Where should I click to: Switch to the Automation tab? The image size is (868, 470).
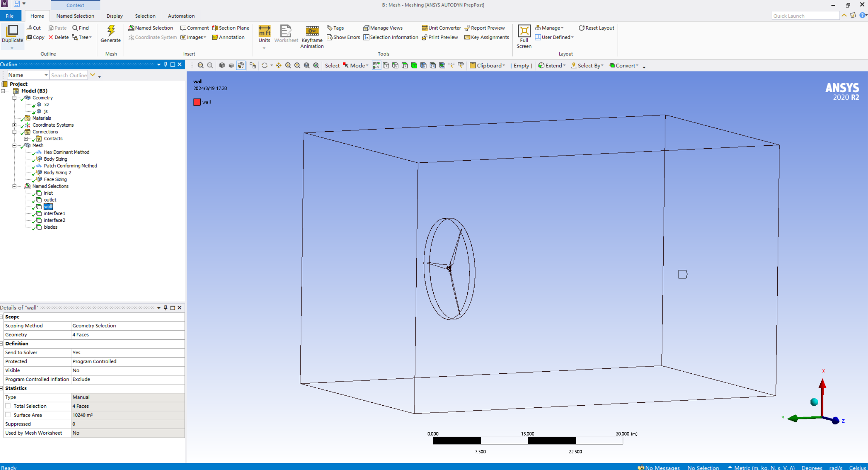(x=181, y=16)
